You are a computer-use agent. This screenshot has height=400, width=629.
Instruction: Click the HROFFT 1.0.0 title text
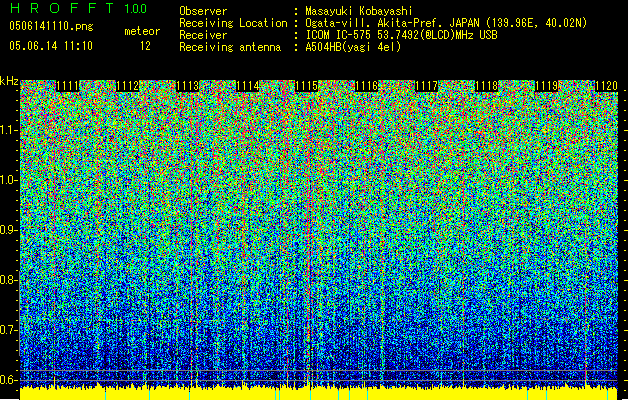(78, 8)
